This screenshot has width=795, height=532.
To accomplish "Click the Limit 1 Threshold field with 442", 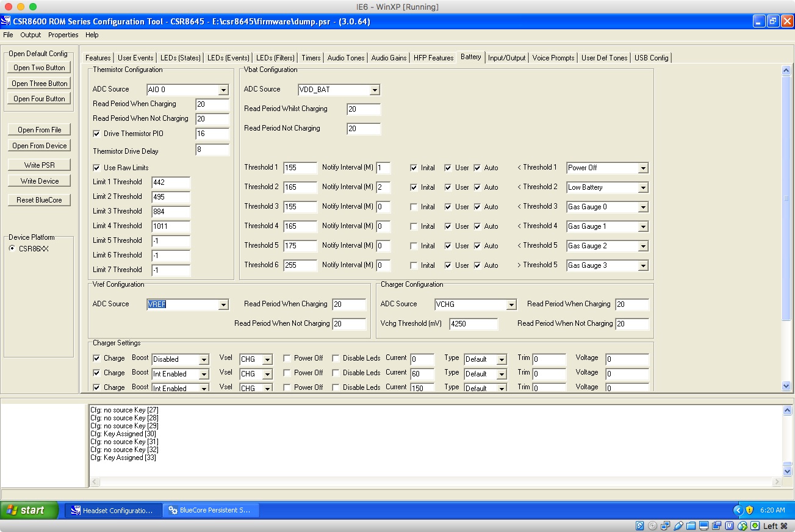I will pos(171,182).
